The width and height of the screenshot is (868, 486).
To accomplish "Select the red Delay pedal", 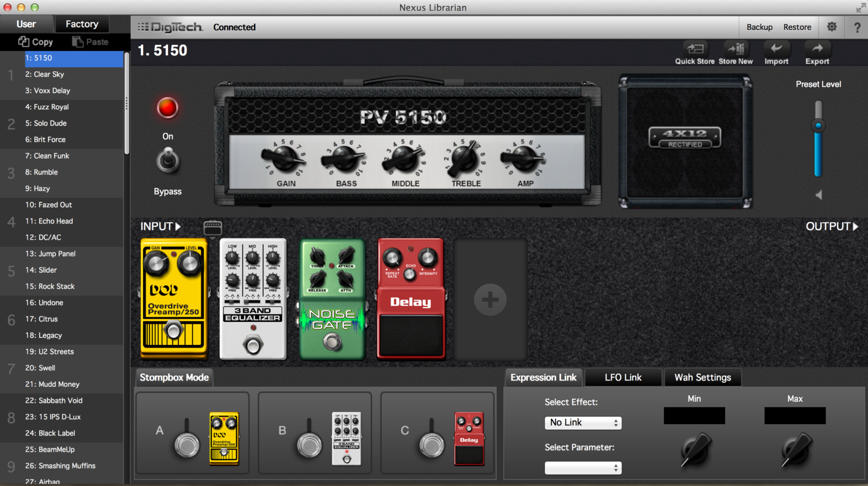I will (411, 299).
